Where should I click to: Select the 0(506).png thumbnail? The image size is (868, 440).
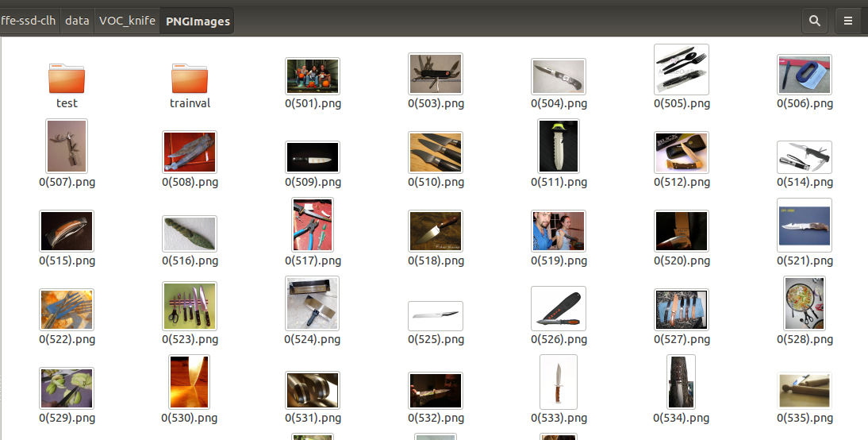pyautogui.click(x=805, y=74)
